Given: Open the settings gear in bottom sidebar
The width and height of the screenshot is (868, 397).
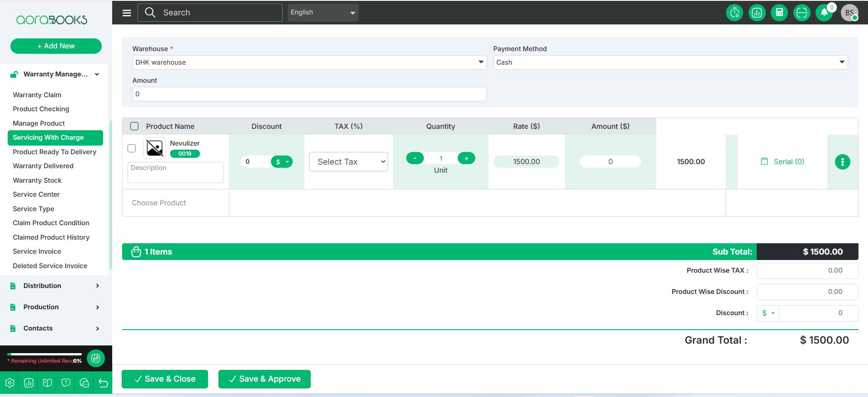Looking at the screenshot, I should pyautogui.click(x=10, y=383).
